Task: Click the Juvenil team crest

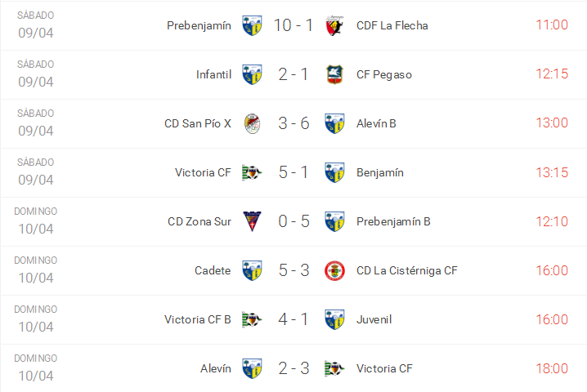Action: [x=334, y=319]
